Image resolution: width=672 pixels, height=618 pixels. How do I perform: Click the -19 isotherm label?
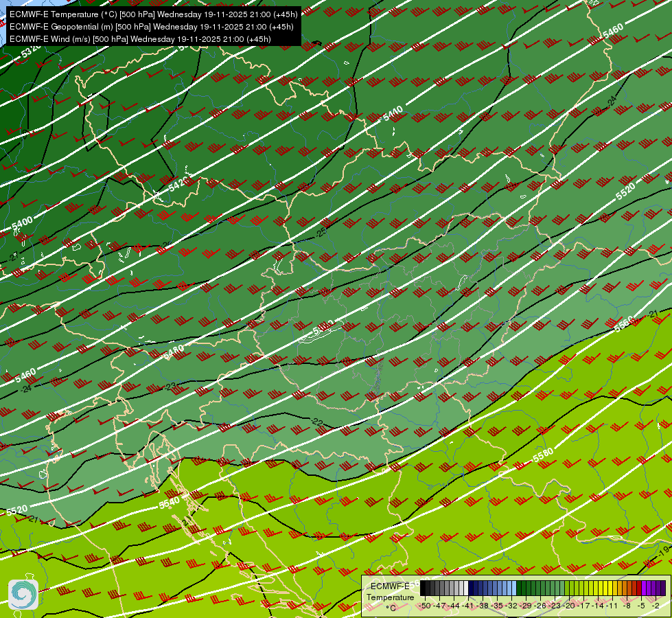click(664, 550)
